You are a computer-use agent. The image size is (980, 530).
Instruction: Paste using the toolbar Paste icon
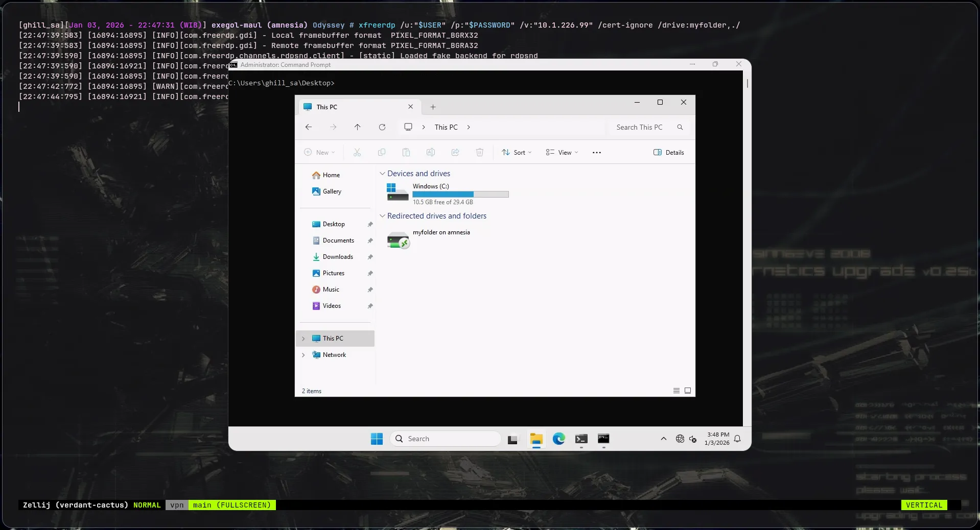tap(406, 152)
